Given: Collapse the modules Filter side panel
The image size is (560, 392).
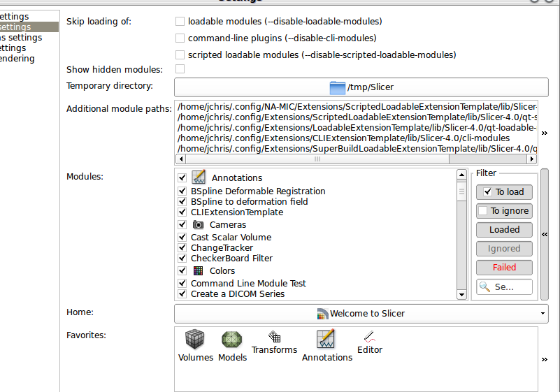Looking at the screenshot, I should point(545,235).
